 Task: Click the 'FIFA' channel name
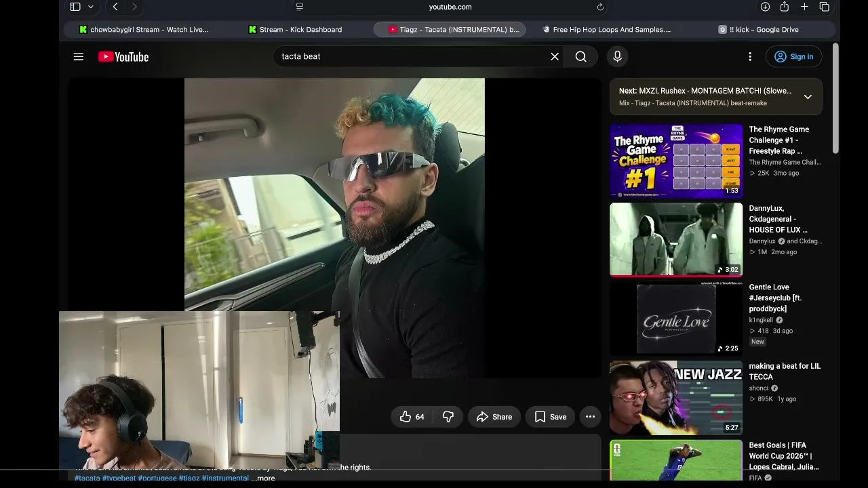click(x=755, y=478)
